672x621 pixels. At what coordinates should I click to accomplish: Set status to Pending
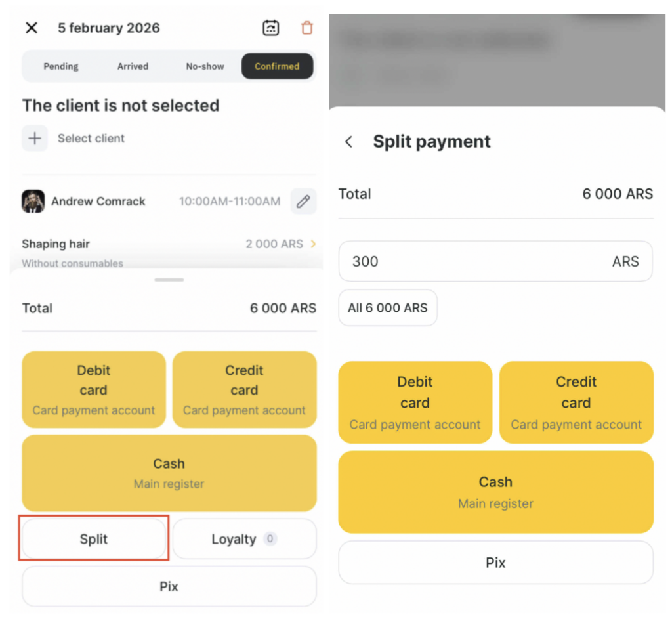click(x=61, y=66)
